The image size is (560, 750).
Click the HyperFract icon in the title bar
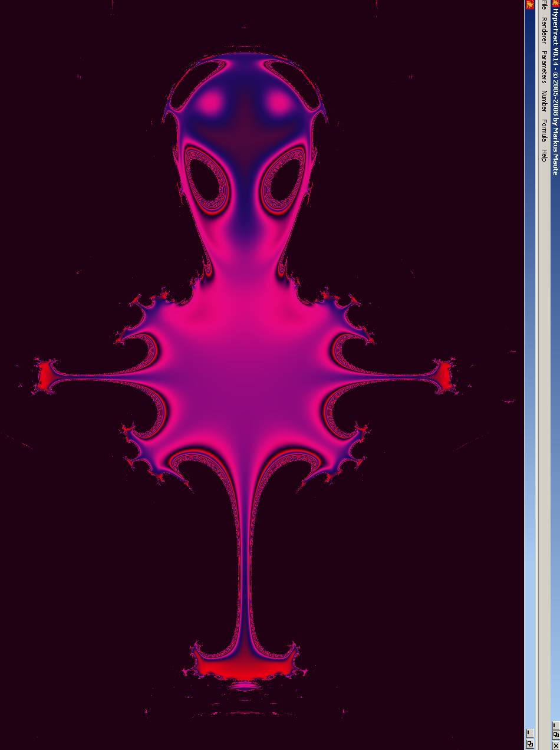coord(555,5)
